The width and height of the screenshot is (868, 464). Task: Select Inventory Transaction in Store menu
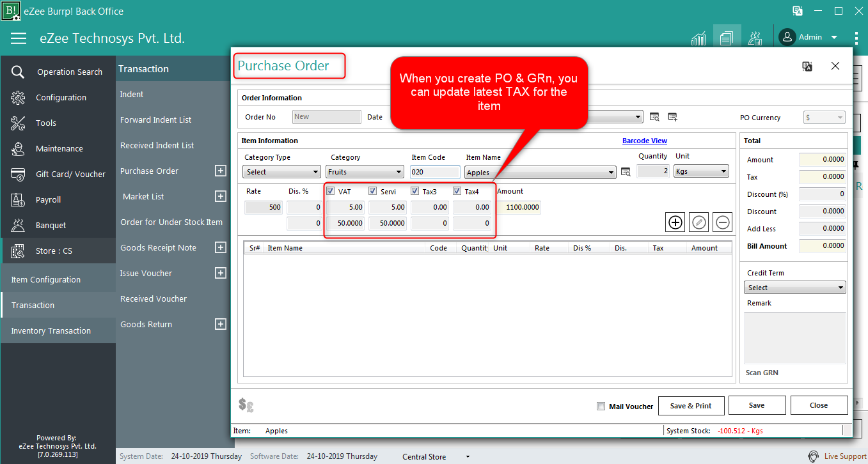(x=58, y=330)
